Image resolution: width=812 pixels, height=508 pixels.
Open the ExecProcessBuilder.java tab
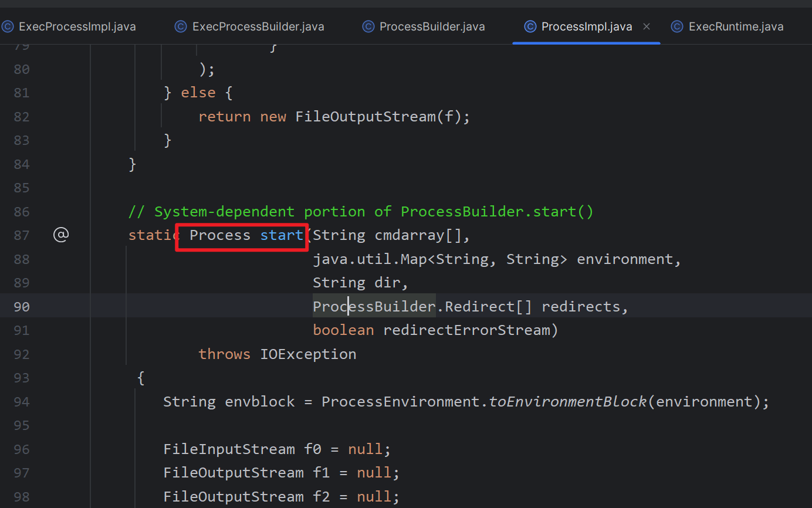tap(258, 26)
